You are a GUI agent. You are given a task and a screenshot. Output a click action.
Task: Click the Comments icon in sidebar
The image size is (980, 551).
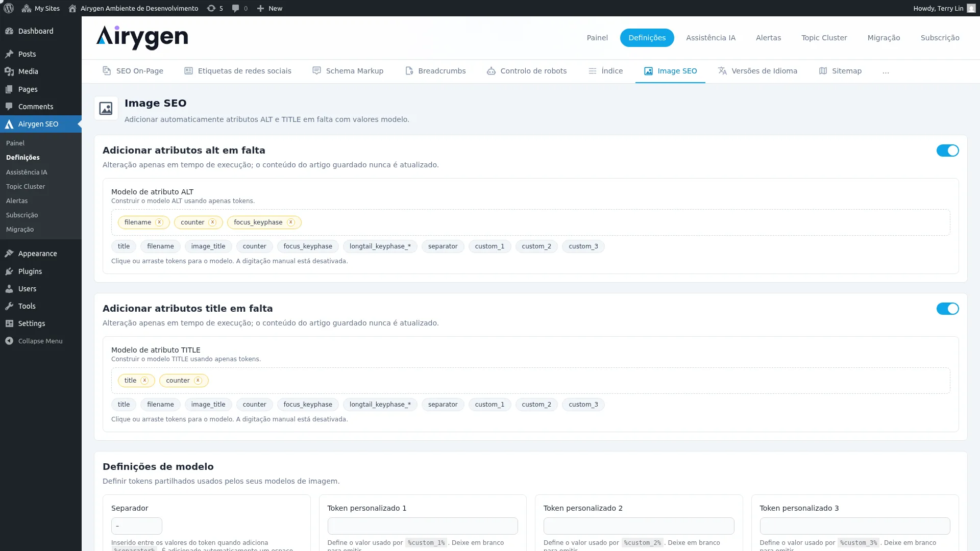[9, 107]
